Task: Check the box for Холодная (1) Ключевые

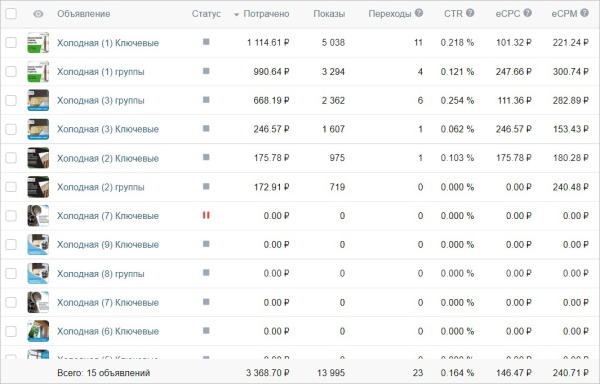Action: [x=11, y=42]
